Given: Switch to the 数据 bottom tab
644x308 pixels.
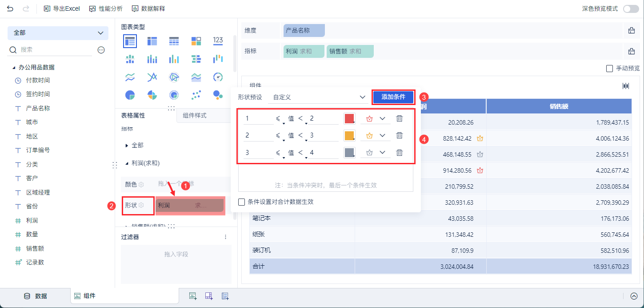Looking at the screenshot, I should (x=36, y=296).
